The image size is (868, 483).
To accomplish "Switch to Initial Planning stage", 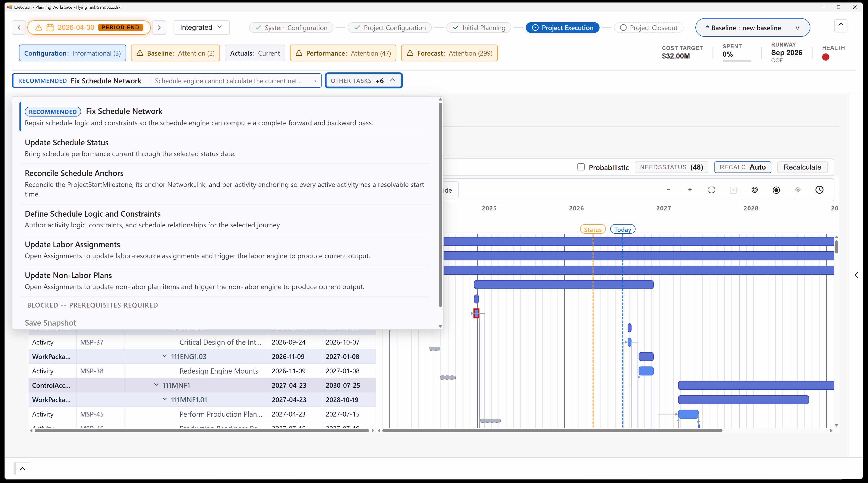I will (479, 28).
